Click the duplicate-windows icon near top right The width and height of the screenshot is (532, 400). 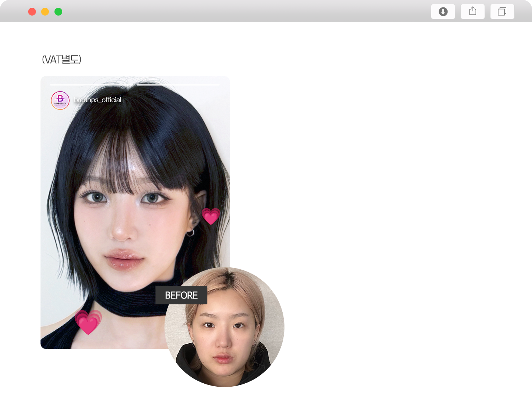click(x=502, y=11)
